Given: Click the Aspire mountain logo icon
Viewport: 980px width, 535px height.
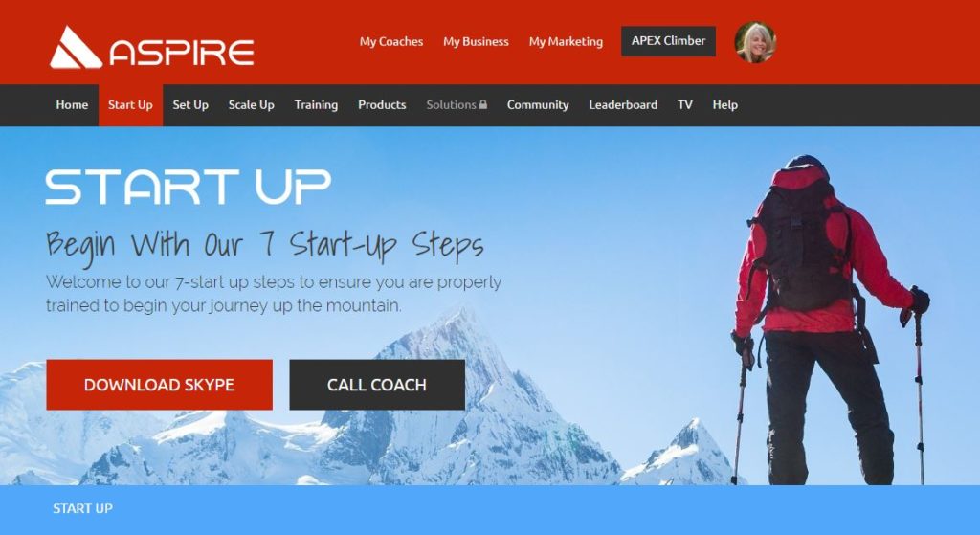Looking at the screenshot, I should [76, 47].
